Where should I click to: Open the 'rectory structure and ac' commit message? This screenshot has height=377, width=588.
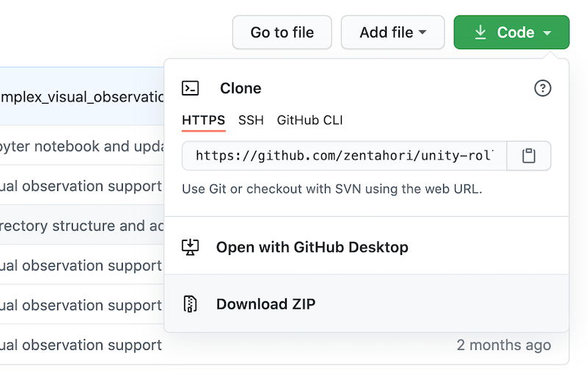[x=82, y=226]
